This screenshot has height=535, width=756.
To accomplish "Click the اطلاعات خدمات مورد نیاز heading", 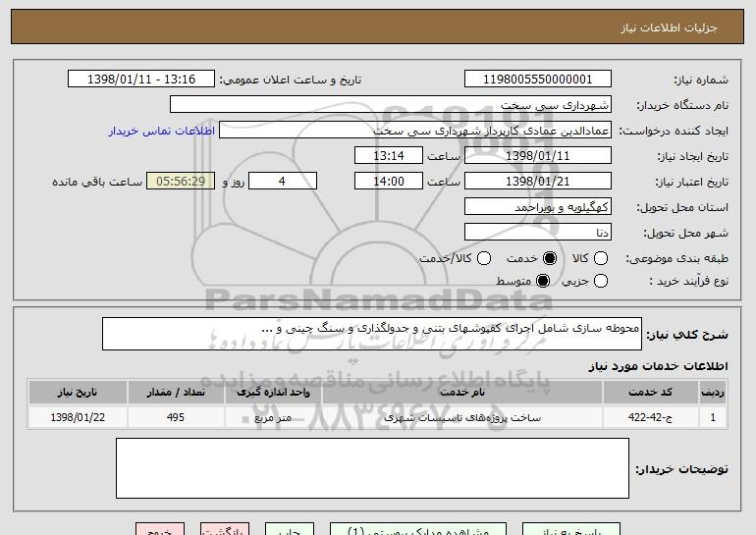I will [659, 366].
